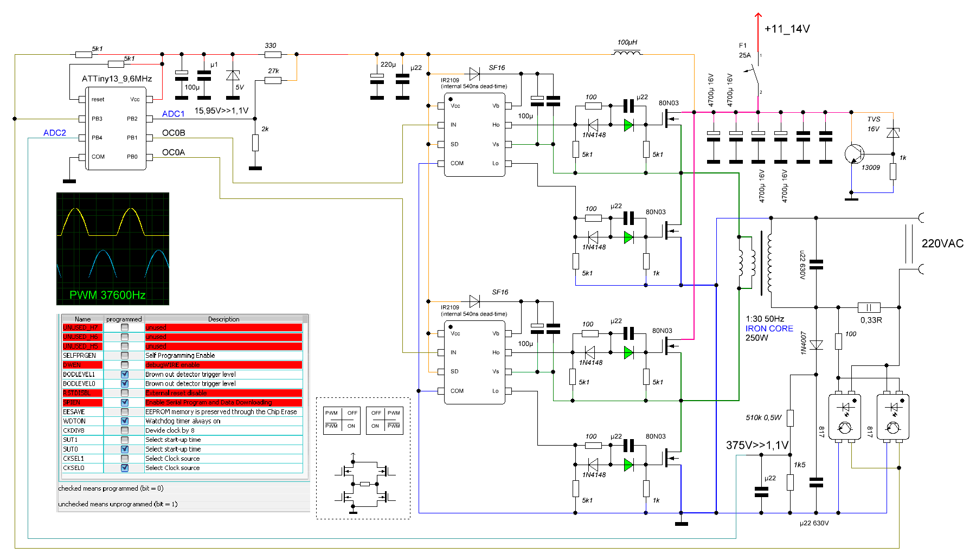976x560 pixels.
Task: Click the Name column header
Action: click(82, 319)
